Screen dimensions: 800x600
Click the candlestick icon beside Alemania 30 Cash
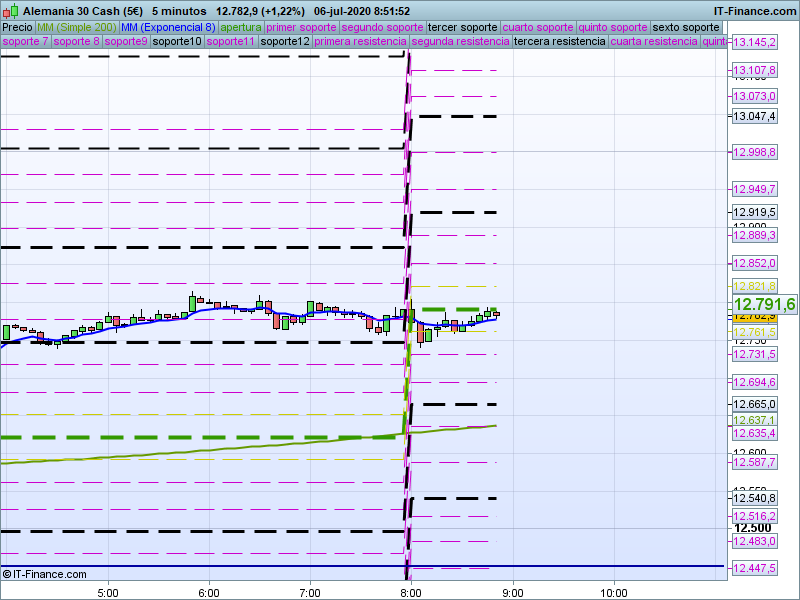click(x=9, y=11)
